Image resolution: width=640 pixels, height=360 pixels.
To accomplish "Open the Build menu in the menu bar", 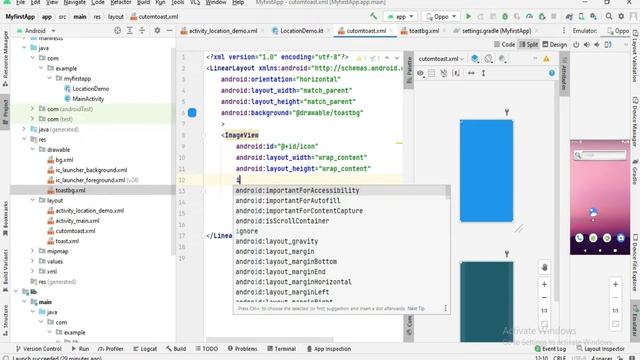I will coord(143,2).
